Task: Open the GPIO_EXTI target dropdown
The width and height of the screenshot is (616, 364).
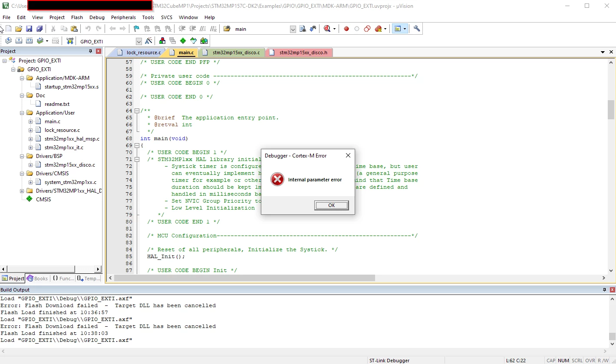Action: [x=139, y=41]
